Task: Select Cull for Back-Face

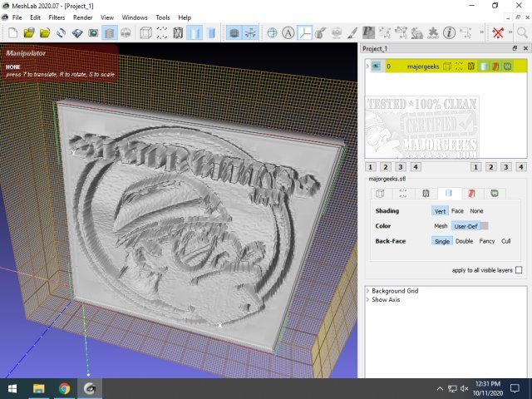Action: [x=506, y=241]
